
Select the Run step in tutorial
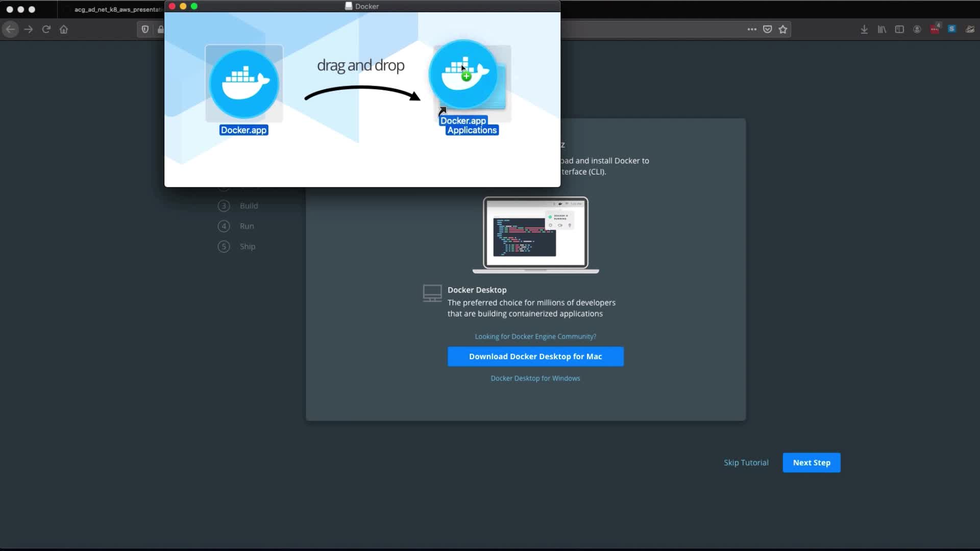tap(247, 226)
